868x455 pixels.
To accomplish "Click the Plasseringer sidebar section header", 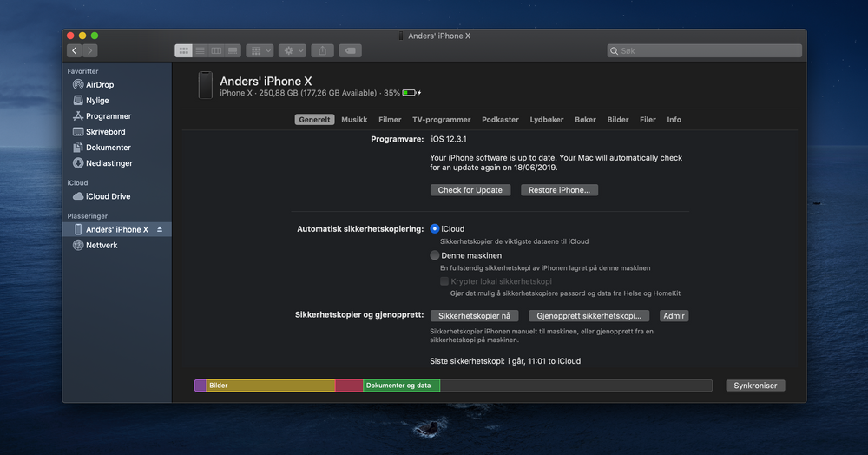I will click(87, 216).
